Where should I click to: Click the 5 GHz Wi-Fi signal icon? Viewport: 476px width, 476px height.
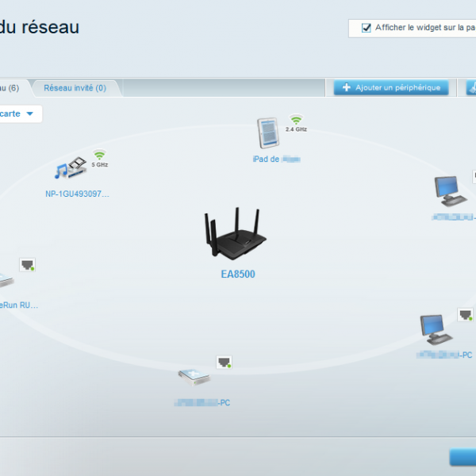pyautogui.click(x=99, y=155)
